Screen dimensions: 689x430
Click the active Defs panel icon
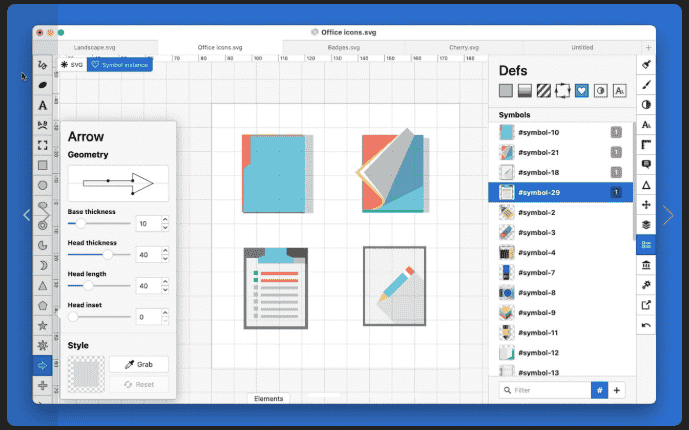point(646,245)
